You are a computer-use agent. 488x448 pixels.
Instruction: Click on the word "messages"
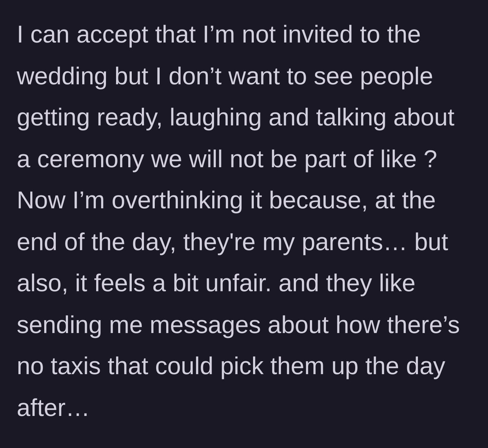pos(205,325)
